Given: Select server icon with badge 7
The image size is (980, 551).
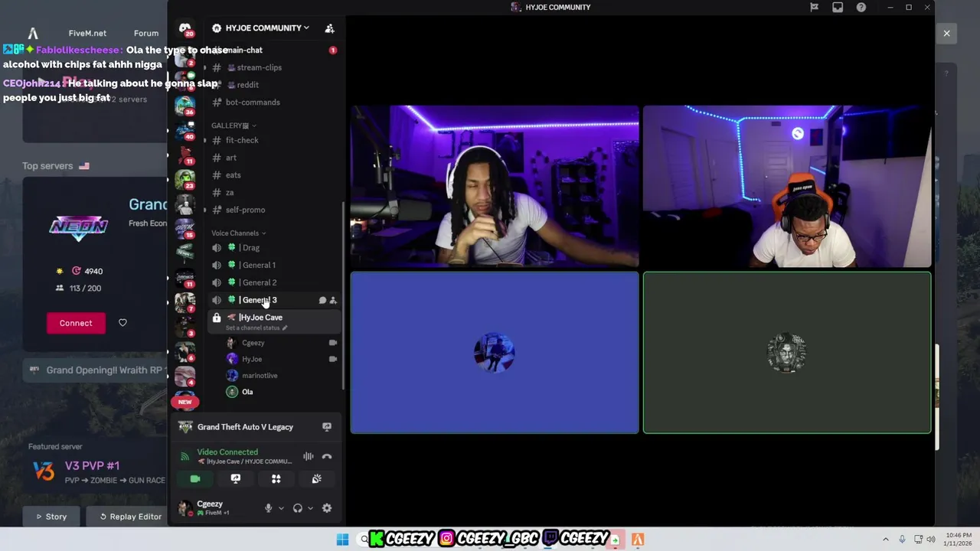Looking at the screenshot, I should 185,303.
